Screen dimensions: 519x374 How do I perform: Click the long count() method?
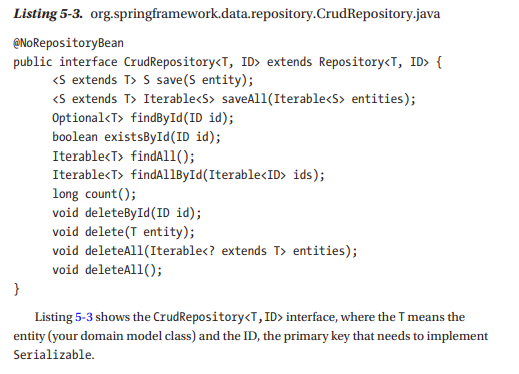94,194
